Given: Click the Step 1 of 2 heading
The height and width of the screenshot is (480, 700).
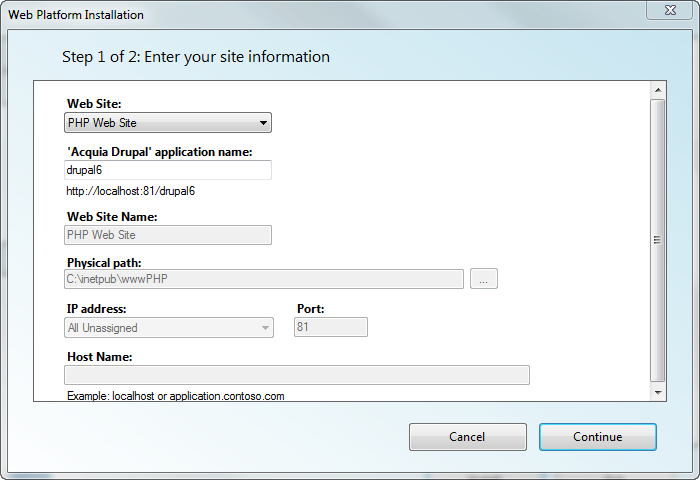Looking at the screenshot, I should [196, 57].
